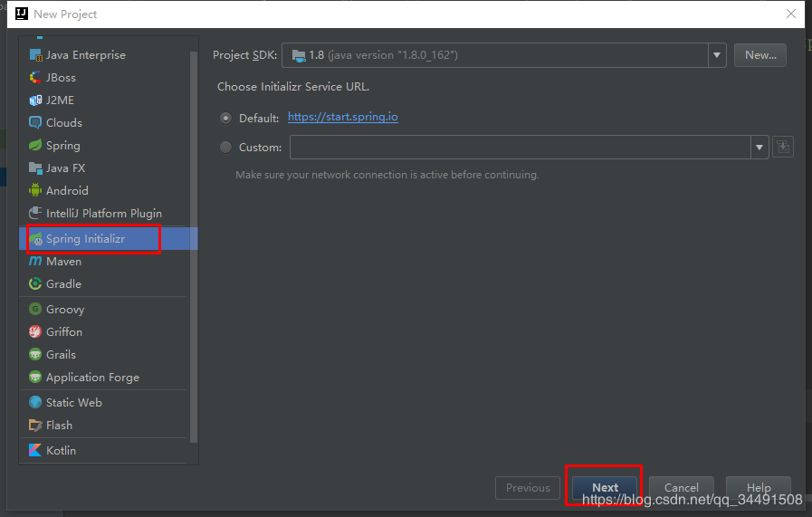Click the Next button
This screenshot has width=812, height=517.
[605, 487]
